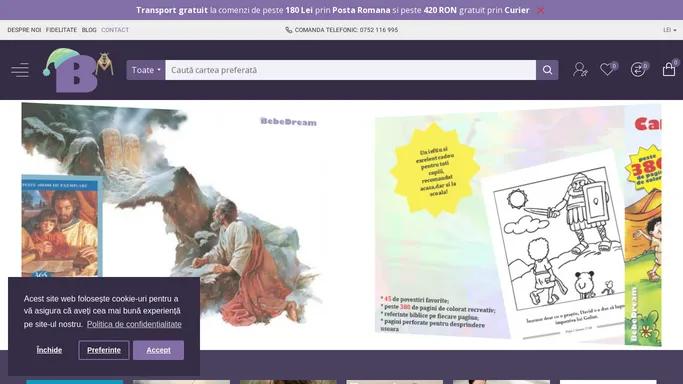This screenshot has height=384, width=683.
Task: Open the user account icon
Action: click(580, 70)
